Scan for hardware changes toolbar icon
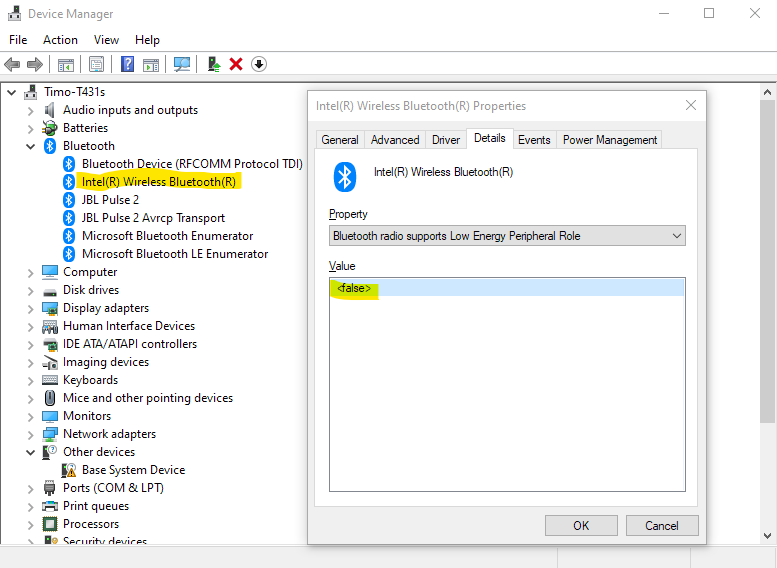 182,64
